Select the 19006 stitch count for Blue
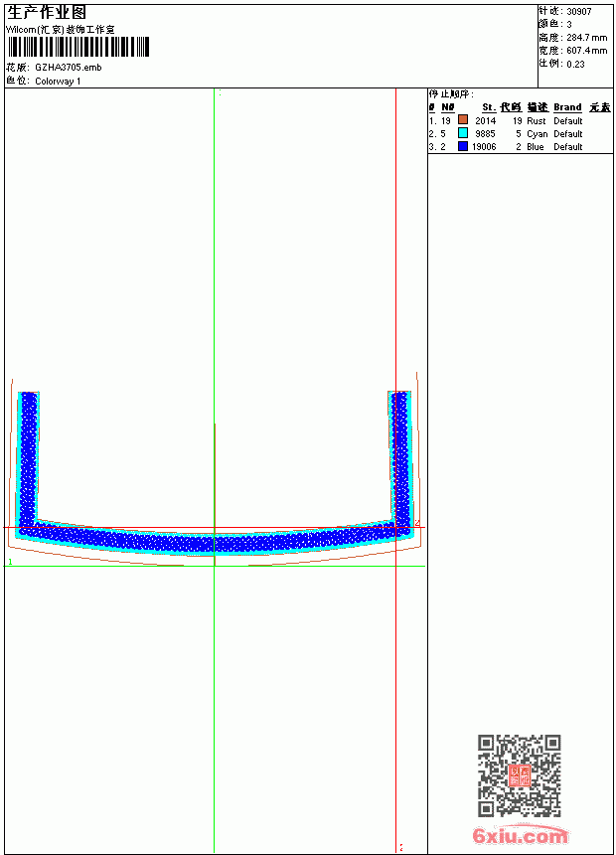This screenshot has width=616, height=855. tap(484, 147)
